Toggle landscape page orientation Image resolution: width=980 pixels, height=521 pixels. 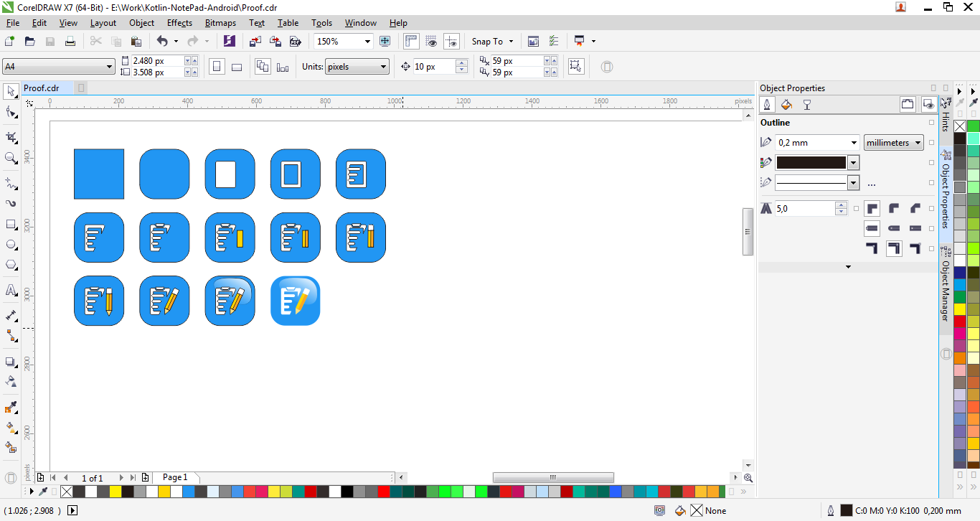click(237, 67)
